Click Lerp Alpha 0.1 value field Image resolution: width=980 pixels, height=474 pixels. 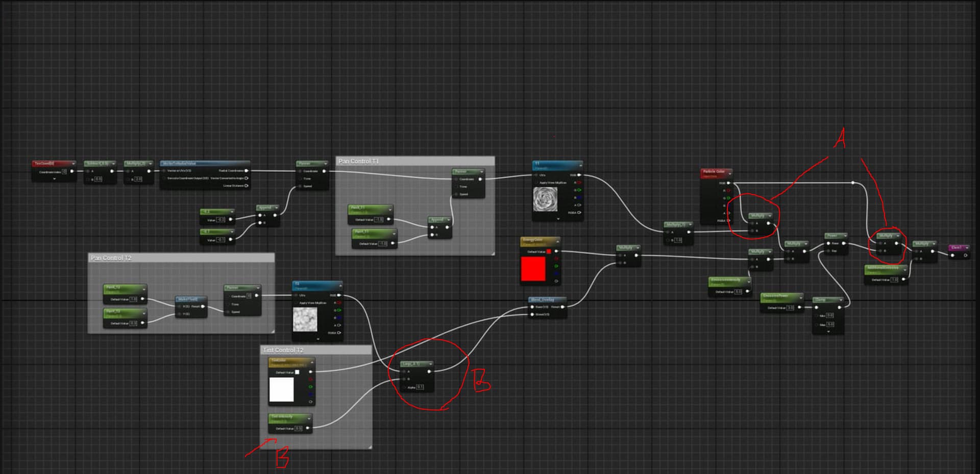420,387
